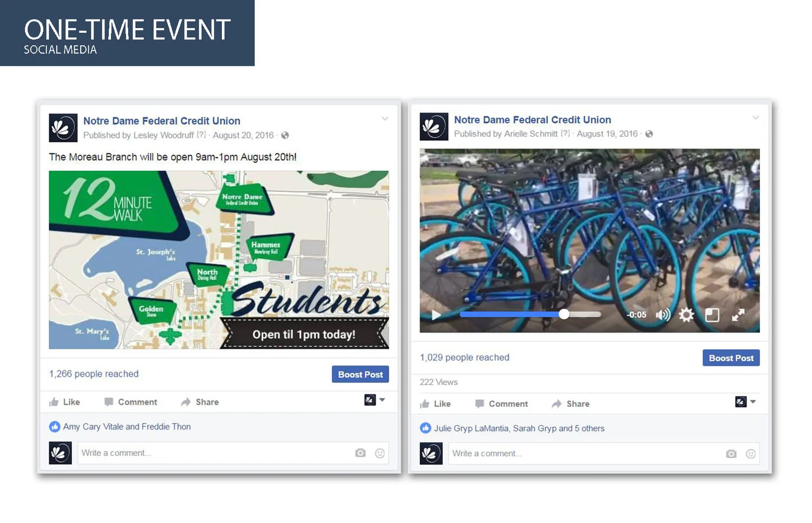Click Comment under the Moreau Branch post
Screen dimensions: 812x523
point(130,402)
